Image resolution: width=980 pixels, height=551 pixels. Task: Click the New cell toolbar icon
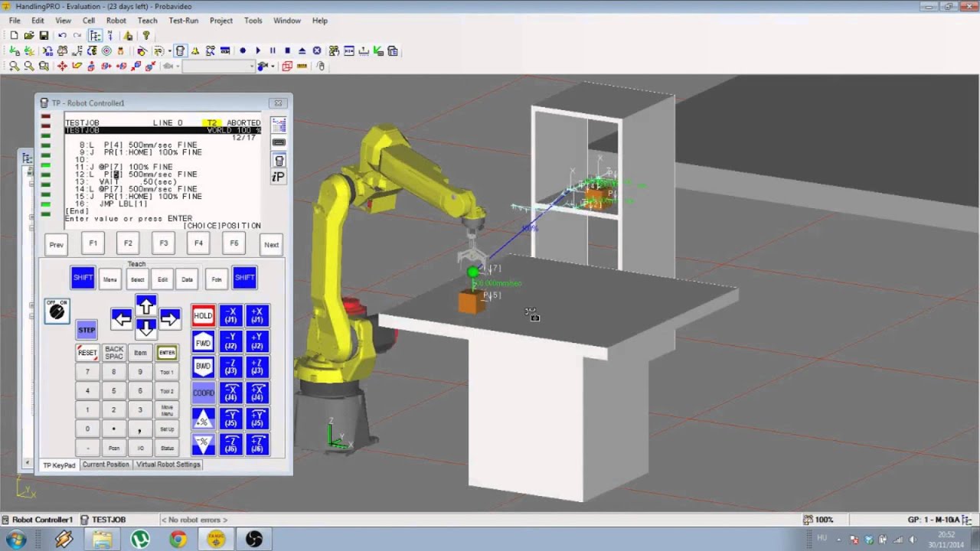15,35
